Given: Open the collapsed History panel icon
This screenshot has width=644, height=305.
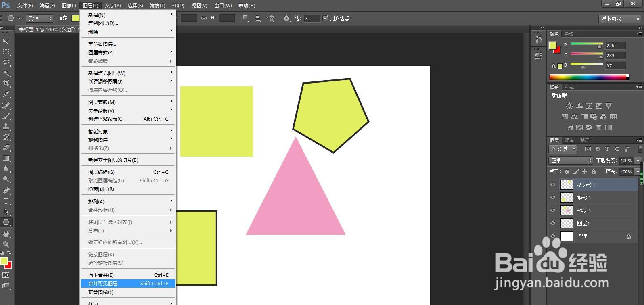Looking at the screenshot, I should pyautogui.click(x=538, y=40).
